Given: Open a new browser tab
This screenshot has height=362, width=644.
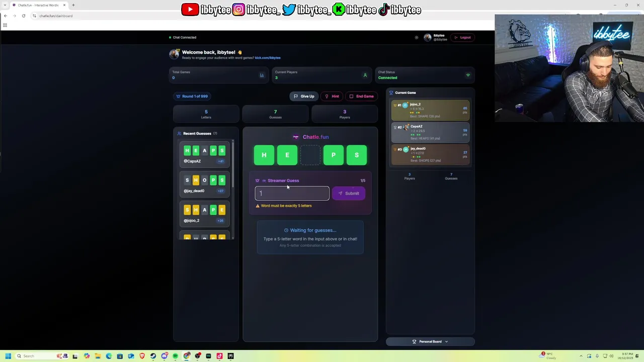Looking at the screenshot, I should coord(73,5).
